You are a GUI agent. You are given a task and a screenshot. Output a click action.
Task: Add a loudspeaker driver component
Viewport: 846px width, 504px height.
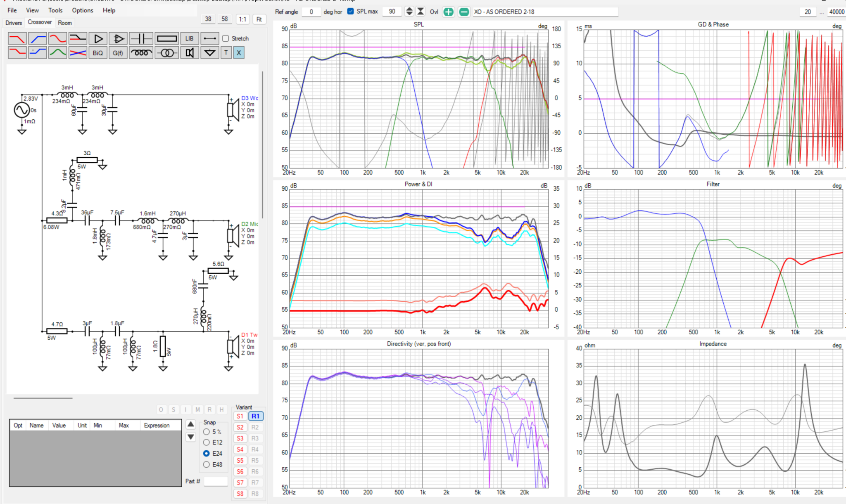(x=190, y=53)
